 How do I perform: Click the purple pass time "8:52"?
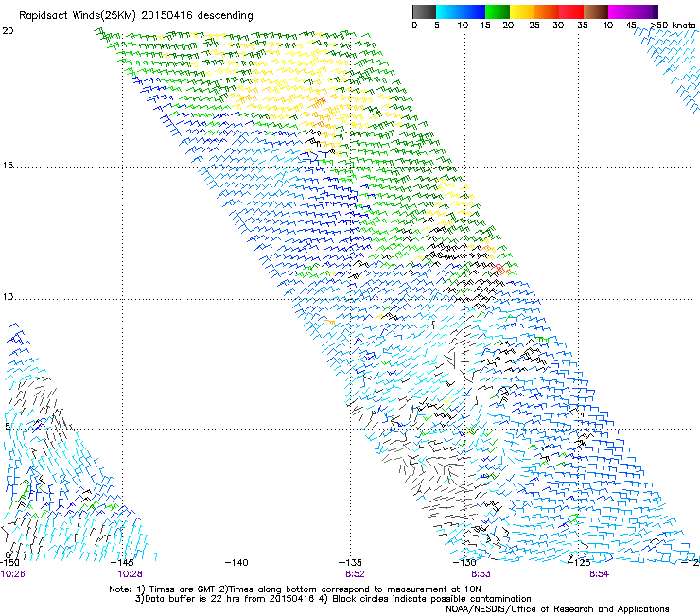pos(355,574)
